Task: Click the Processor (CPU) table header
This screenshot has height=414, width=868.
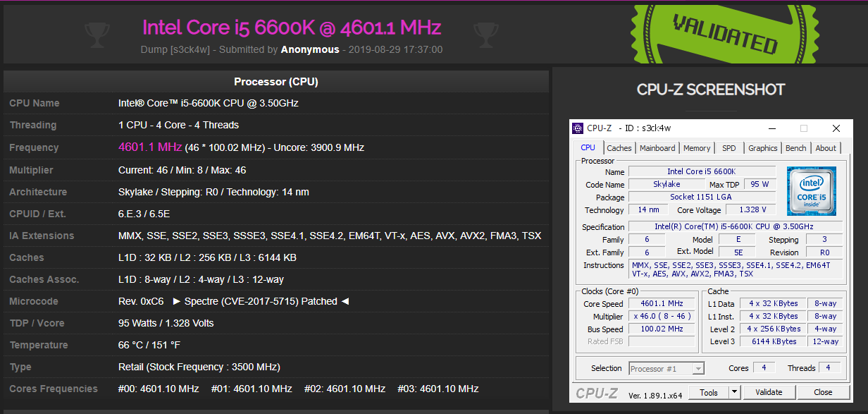Action: point(276,82)
